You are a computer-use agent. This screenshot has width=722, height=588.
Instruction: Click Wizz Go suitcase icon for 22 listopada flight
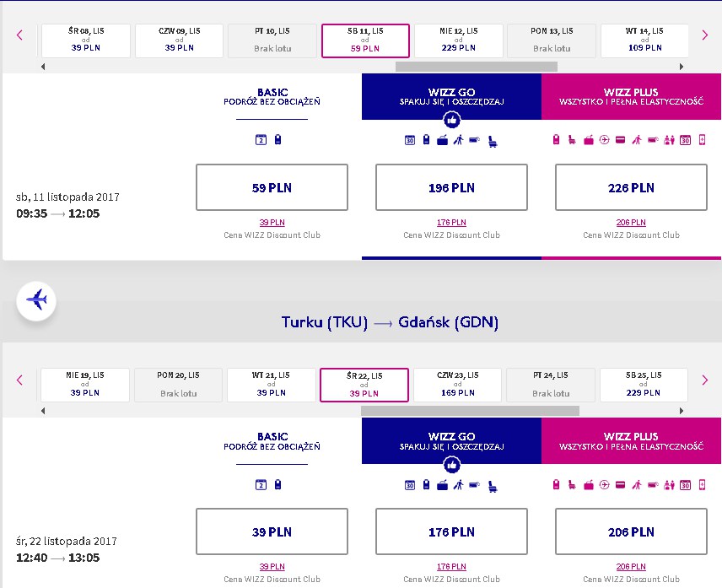click(443, 485)
